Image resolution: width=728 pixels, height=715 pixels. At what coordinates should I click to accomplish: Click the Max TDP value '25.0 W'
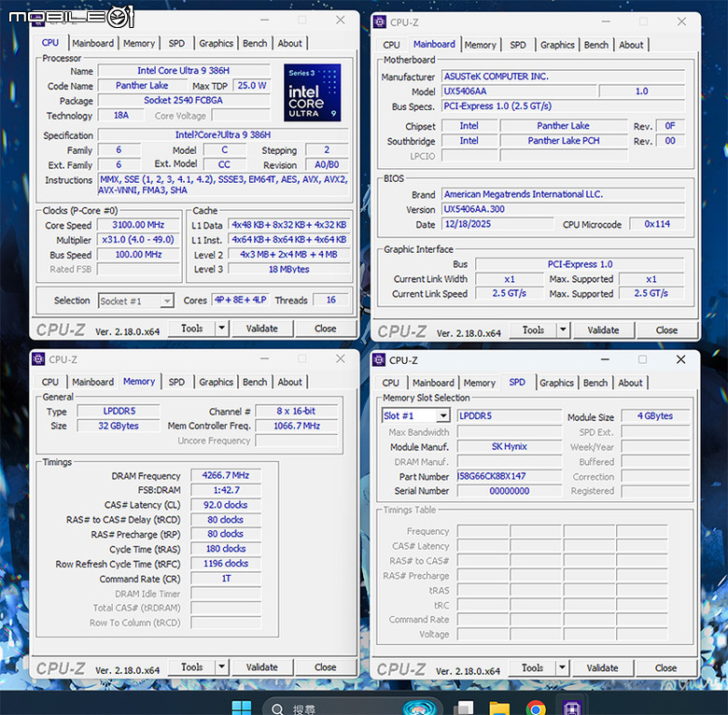tap(252, 86)
